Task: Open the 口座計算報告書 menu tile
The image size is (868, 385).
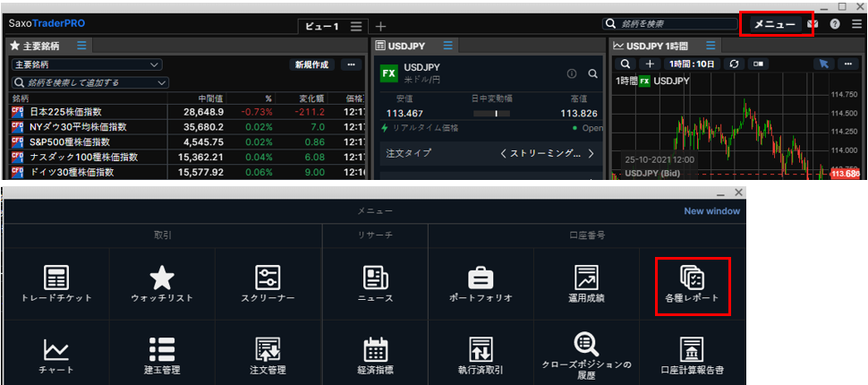Action: [692, 355]
